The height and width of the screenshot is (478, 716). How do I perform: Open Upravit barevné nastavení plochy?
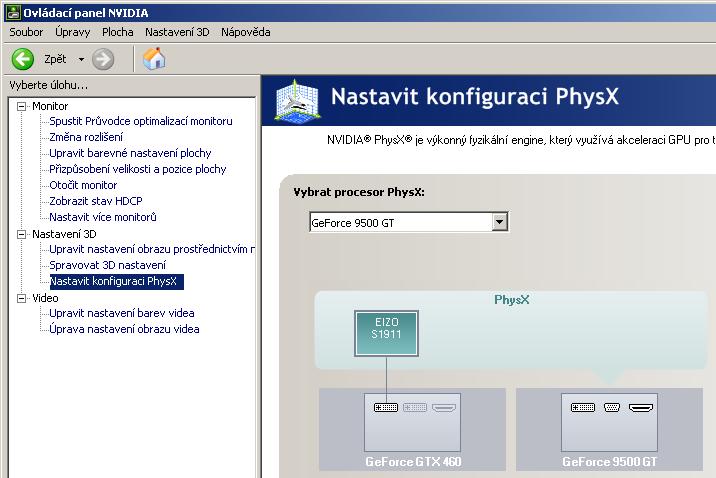130,153
